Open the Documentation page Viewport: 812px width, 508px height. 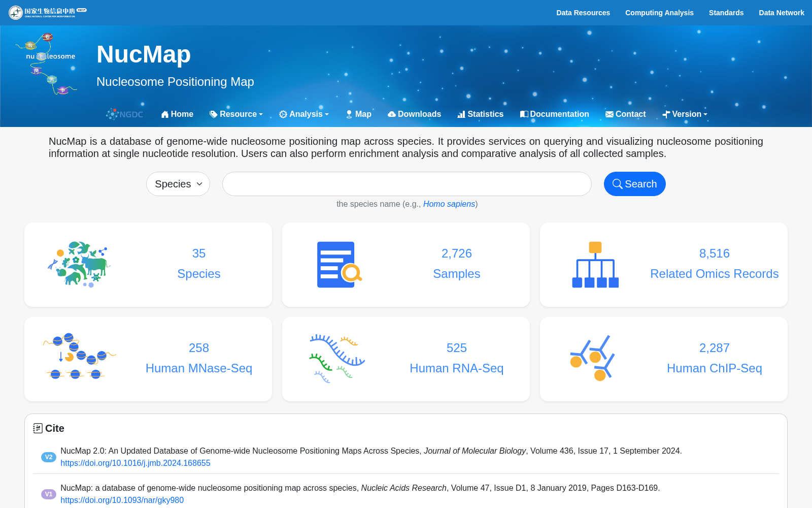555,114
